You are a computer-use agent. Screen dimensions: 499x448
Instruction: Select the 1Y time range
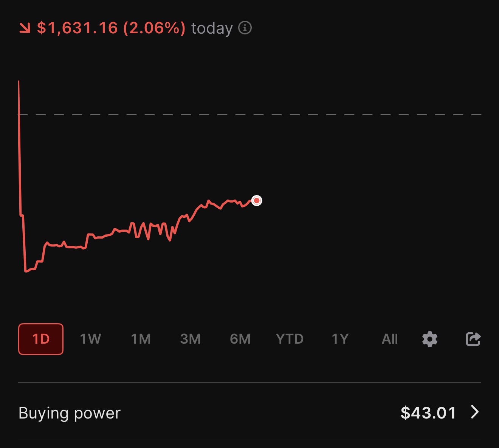click(x=340, y=339)
